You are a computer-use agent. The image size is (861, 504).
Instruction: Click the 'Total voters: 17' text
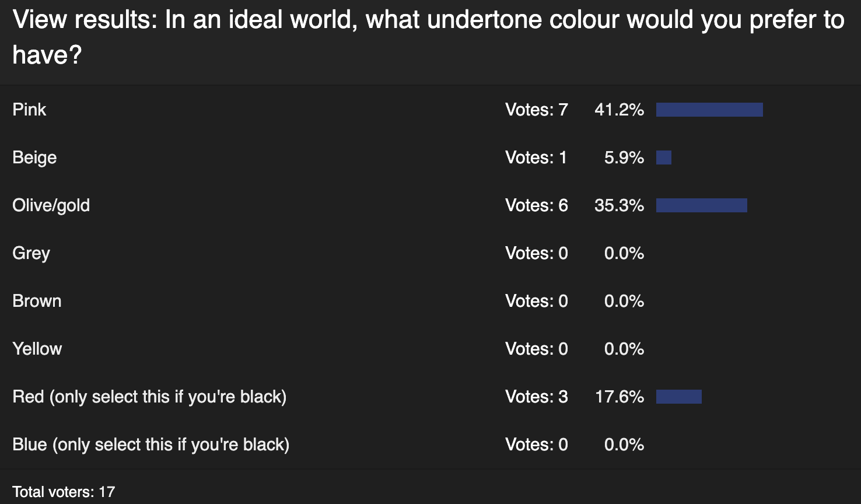point(64,492)
